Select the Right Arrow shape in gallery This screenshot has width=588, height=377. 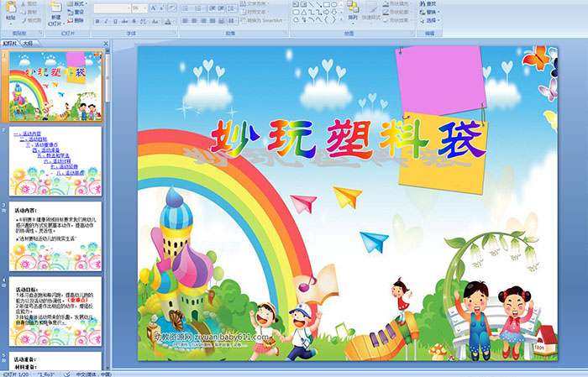(x=326, y=12)
